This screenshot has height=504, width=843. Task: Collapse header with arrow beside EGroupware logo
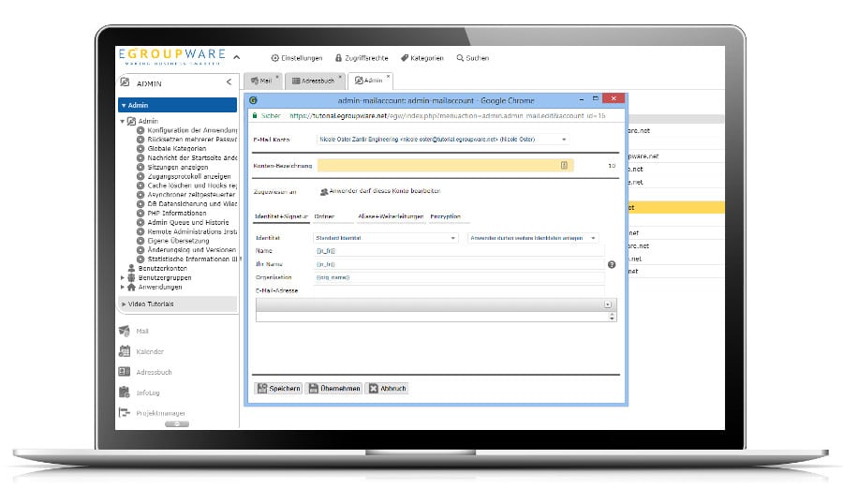click(x=237, y=57)
